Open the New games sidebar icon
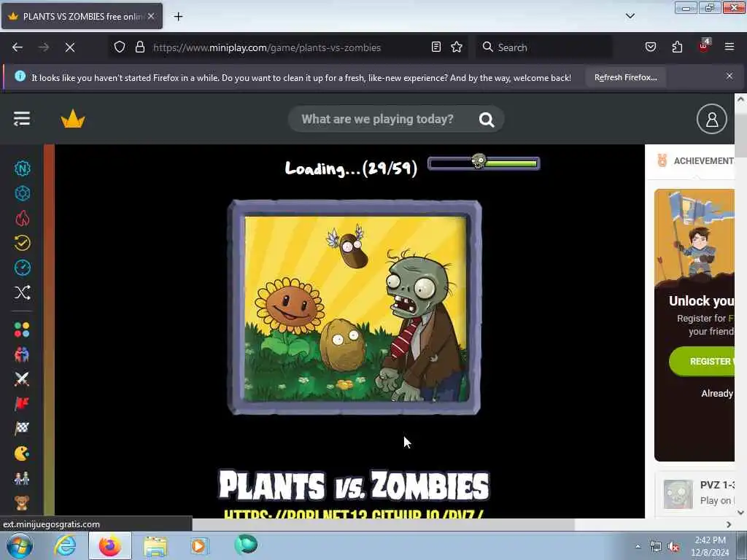This screenshot has width=747, height=560. (23, 168)
